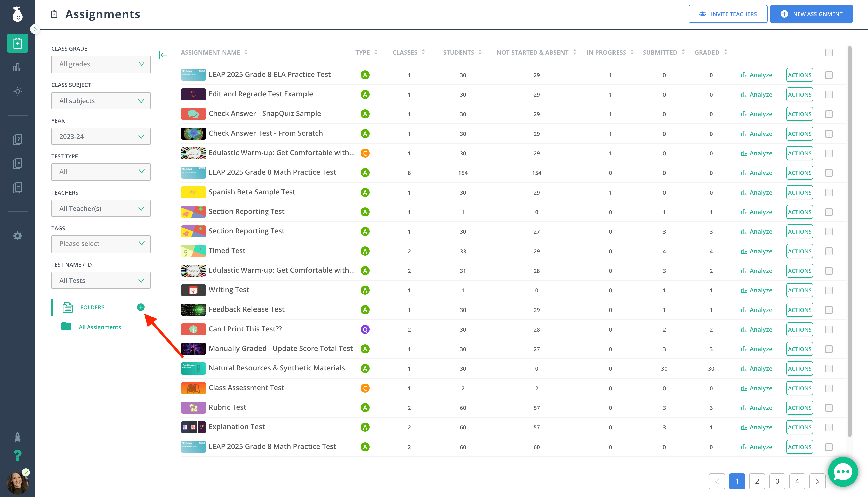The width and height of the screenshot is (868, 497).
Task: Click the vertical scrollbar of the assignments list
Action: [849, 241]
